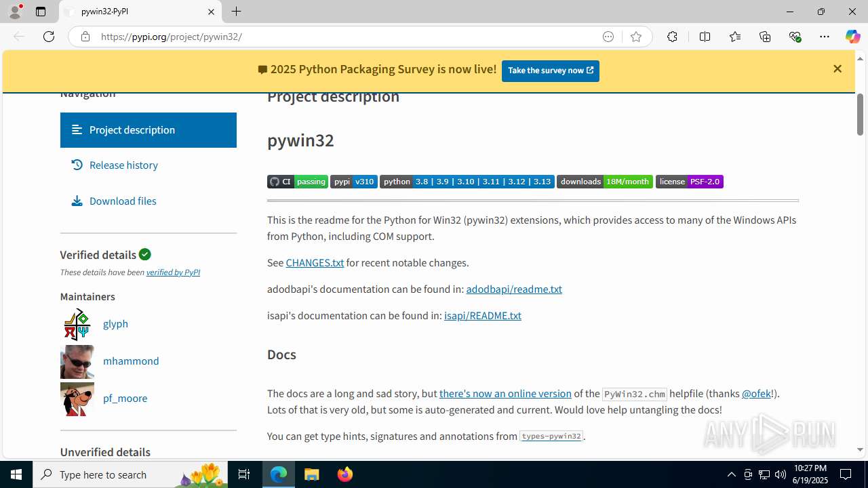This screenshot has width=868, height=488.
Task: Open the isapi/README.txt link
Action: (x=483, y=316)
